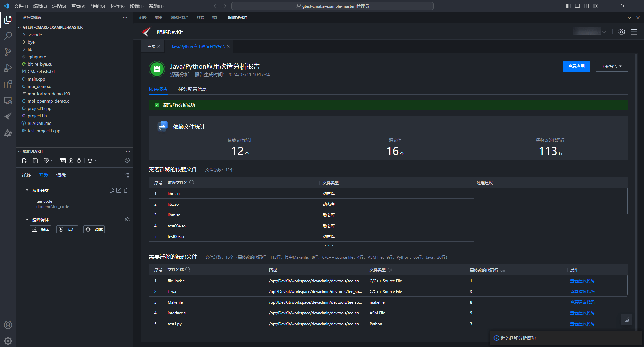Open hamburger menu in DevKit header
The width and height of the screenshot is (644, 347).
[x=634, y=32]
